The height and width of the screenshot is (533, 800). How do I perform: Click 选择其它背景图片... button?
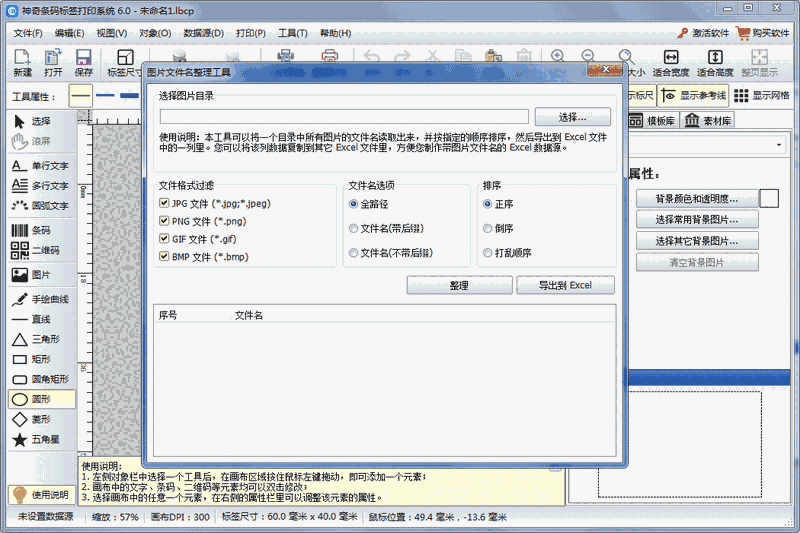tap(697, 241)
